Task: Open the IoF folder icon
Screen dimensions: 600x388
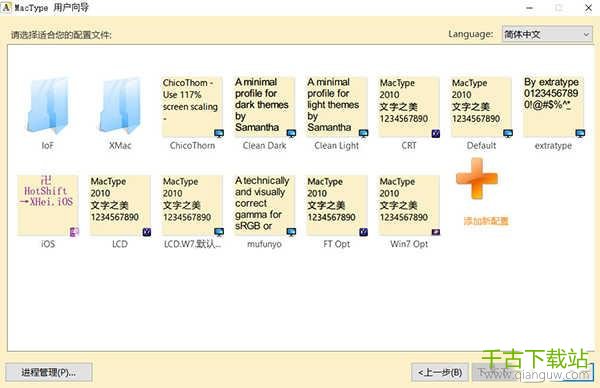Action: [x=48, y=105]
